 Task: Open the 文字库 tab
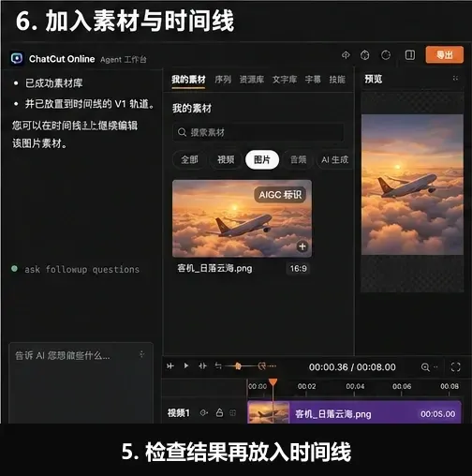pyautogui.click(x=285, y=80)
